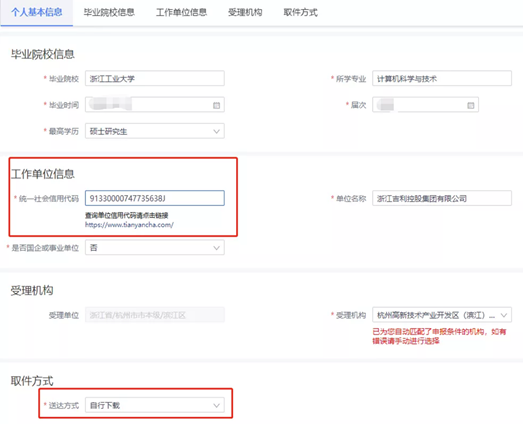
Task: Open the 取件方式 tab
Action: [x=301, y=12]
